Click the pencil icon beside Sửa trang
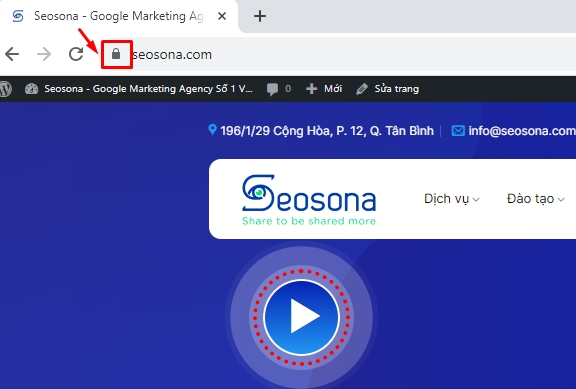 coord(362,89)
